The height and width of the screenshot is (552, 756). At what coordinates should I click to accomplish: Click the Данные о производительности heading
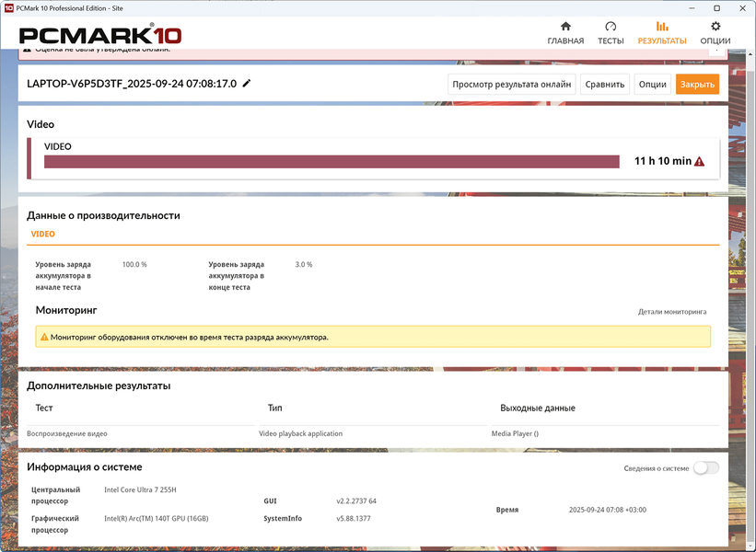103,216
